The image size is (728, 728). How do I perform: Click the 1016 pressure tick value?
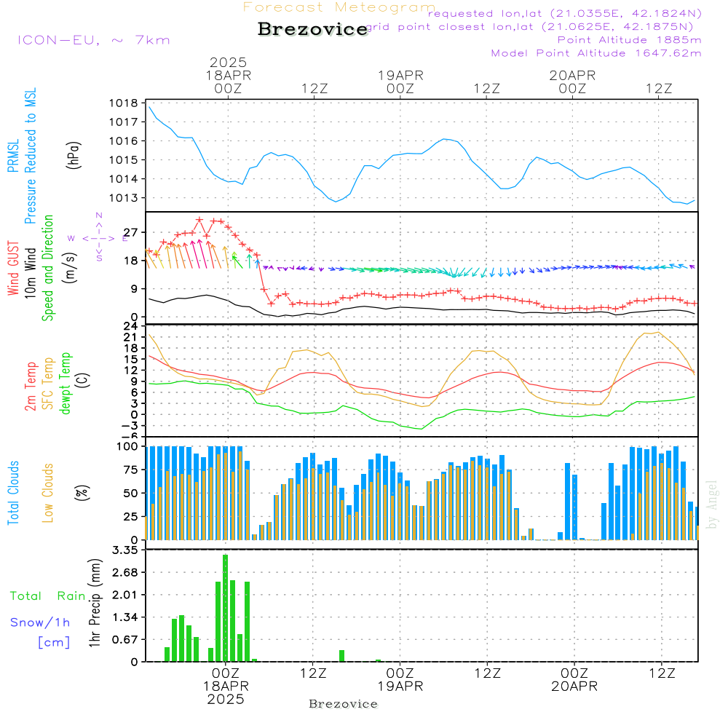click(x=123, y=141)
